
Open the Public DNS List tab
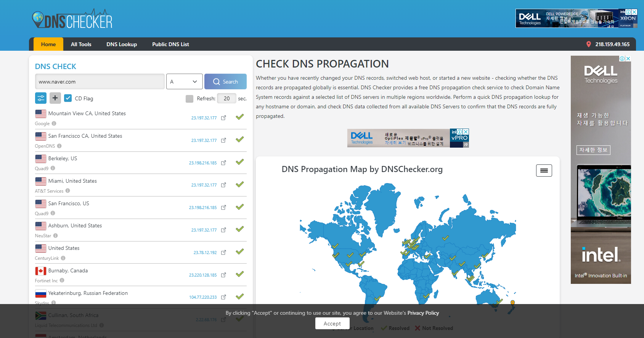pyautogui.click(x=170, y=44)
